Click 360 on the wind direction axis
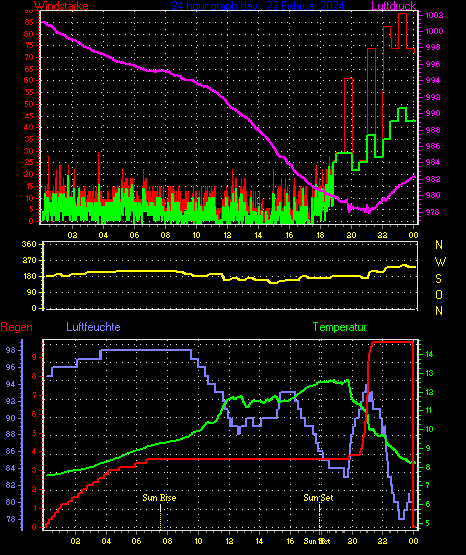The width and height of the screenshot is (466, 555). 29,244
